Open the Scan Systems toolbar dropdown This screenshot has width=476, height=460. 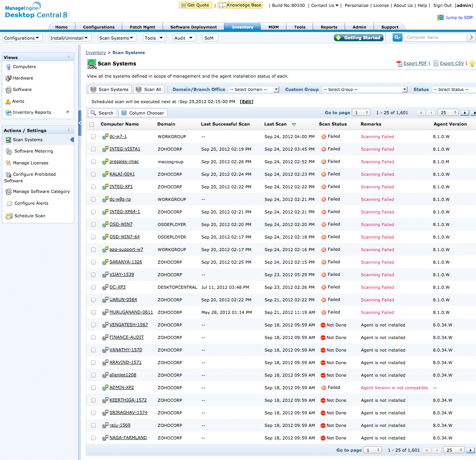[x=118, y=38]
